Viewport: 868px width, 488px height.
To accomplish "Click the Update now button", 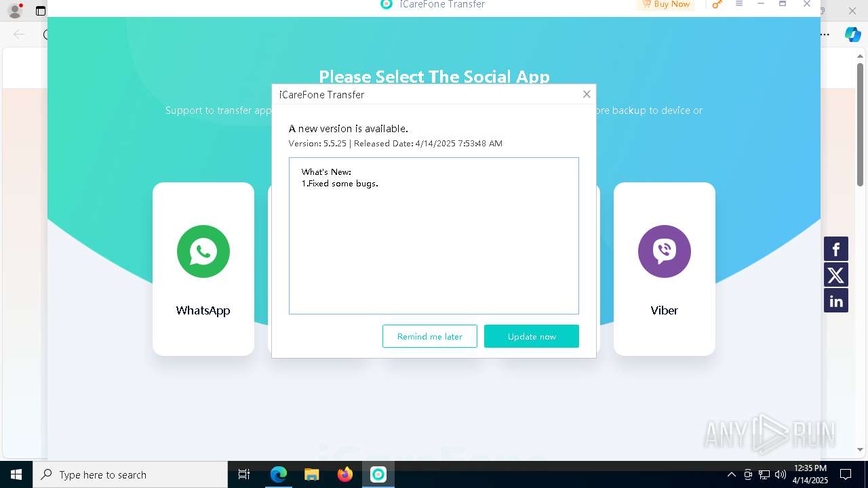I will point(532,336).
